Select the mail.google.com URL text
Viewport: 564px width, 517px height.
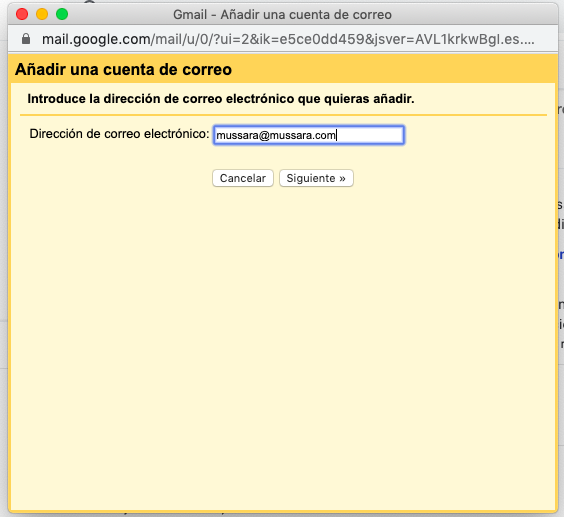(x=288, y=39)
